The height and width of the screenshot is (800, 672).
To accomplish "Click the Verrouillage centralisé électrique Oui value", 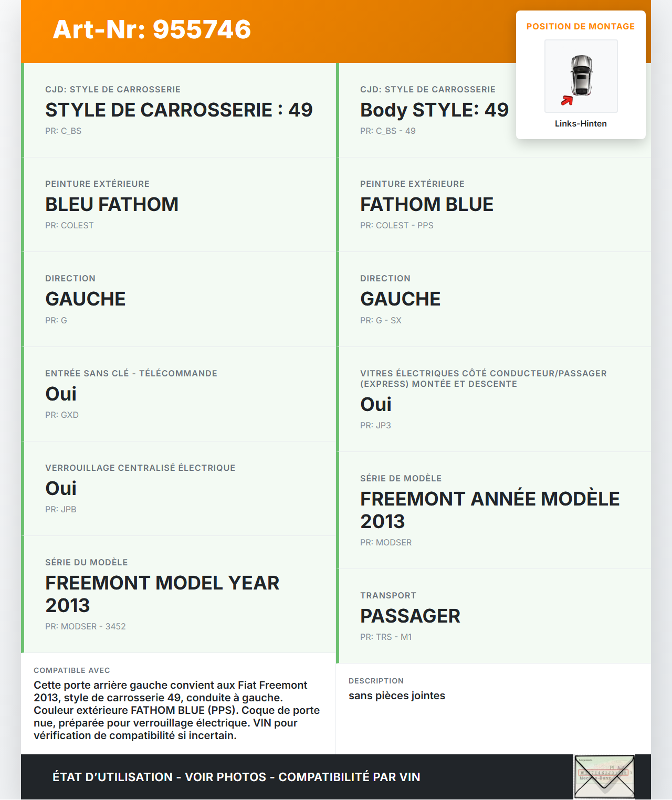I will (61, 489).
